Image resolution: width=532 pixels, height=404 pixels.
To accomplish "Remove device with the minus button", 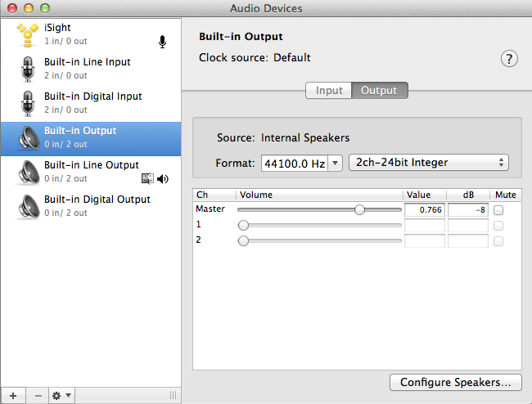I will coord(38,396).
